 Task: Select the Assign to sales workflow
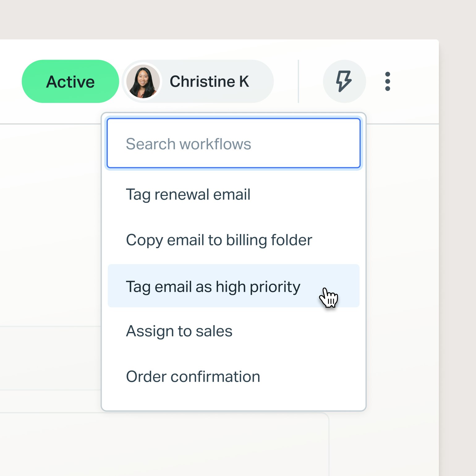(x=179, y=331)
